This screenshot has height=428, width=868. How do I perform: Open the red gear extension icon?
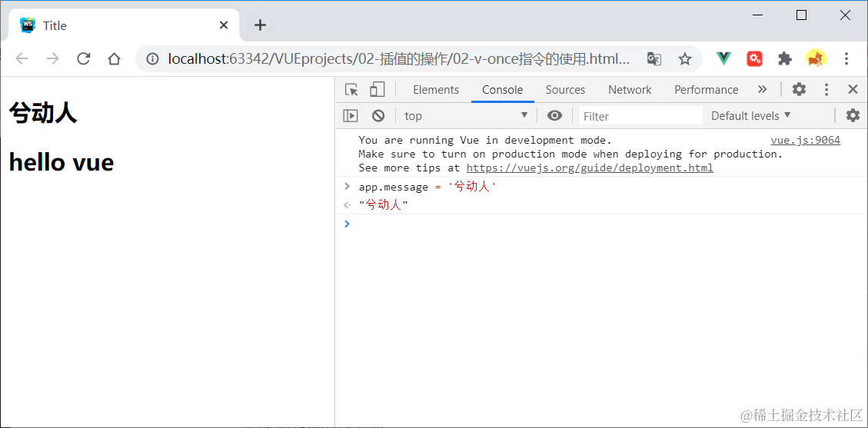pos(754,58)
